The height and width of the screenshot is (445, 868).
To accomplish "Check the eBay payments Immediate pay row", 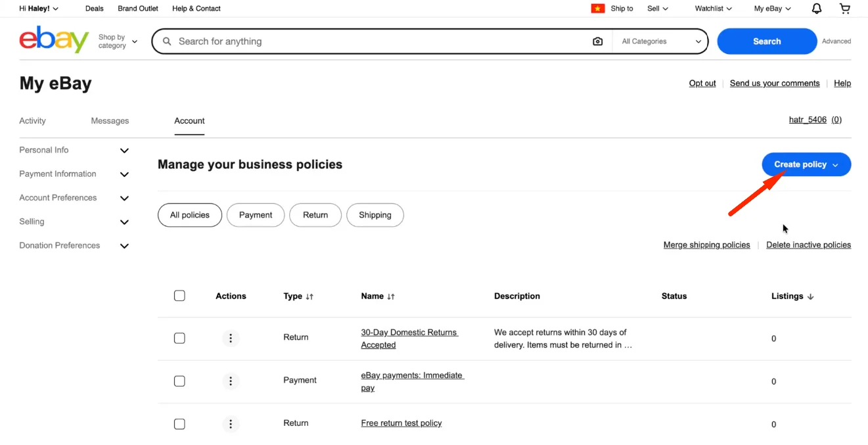I will (x=179, y=381).
